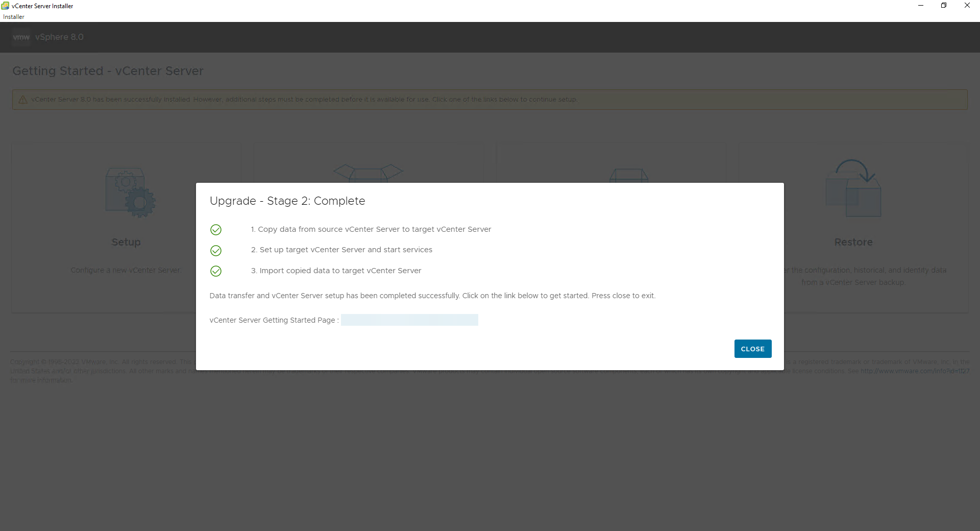The width and height of the screenshot is (980, 531).
Task: Click the vCenter Server Installer title bar icon
Action: [6, 6]
